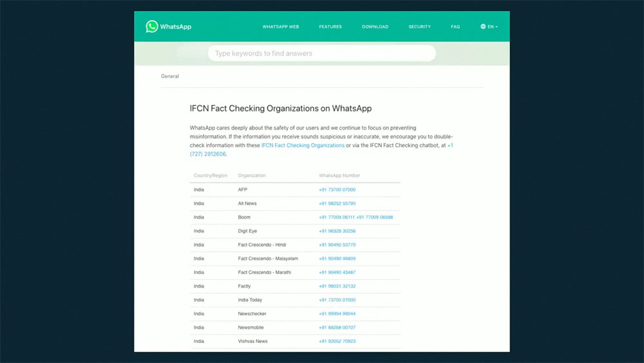Click Digit Eye's WhatsApp number

[337, 231]
